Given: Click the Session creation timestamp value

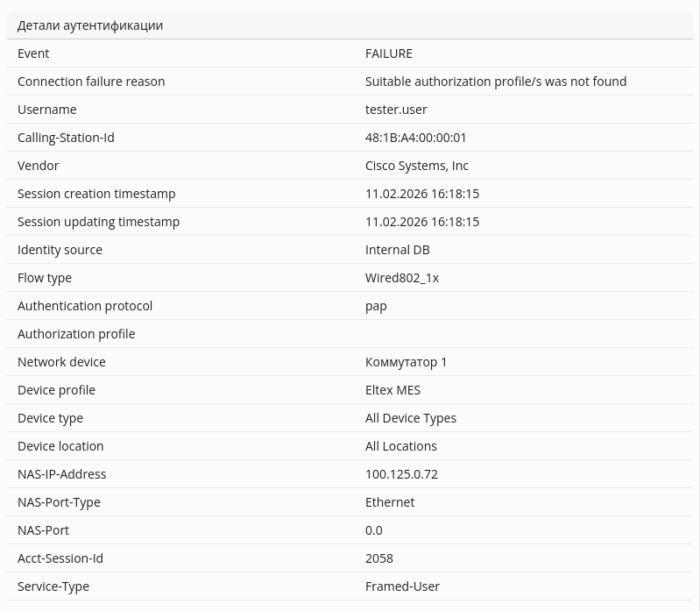Looking at the screenshot, I should click(421, 194).
